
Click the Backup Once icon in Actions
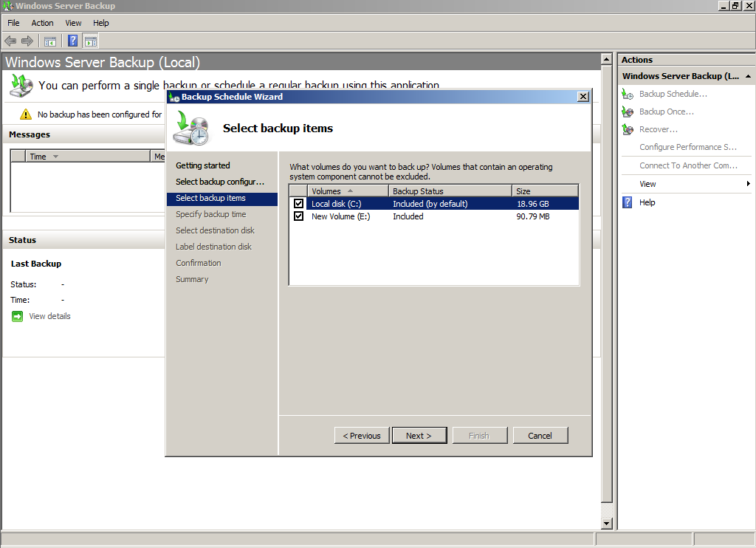(x=628, y=112)
